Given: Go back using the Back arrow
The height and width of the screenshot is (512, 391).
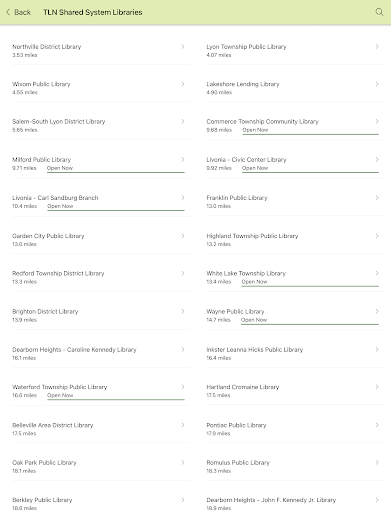Looking at the screenshot, I should tap(18, 12).
